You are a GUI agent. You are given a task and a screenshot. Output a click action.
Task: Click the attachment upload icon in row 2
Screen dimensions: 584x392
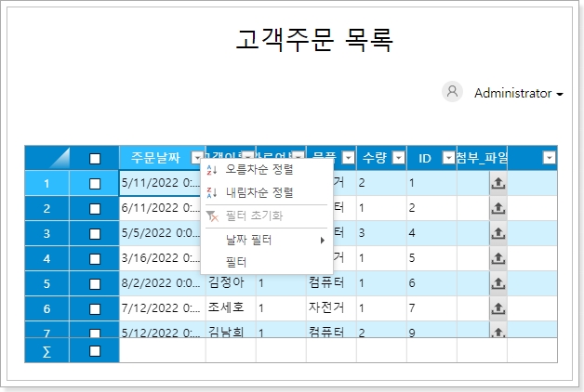pyautogui.click(x=498, y=209)
